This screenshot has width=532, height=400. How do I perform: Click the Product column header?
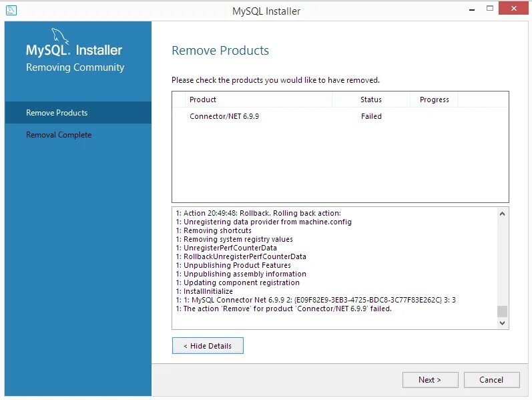pyautogui.click(x=258, y=99)
